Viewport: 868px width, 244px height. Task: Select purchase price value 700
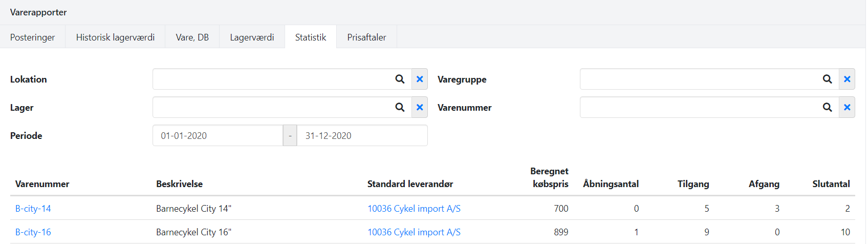point(561,209)
